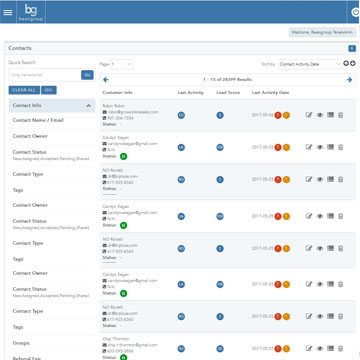
Task: Click the Chip Thornton contact name
Action: click(x=116, y=339)
